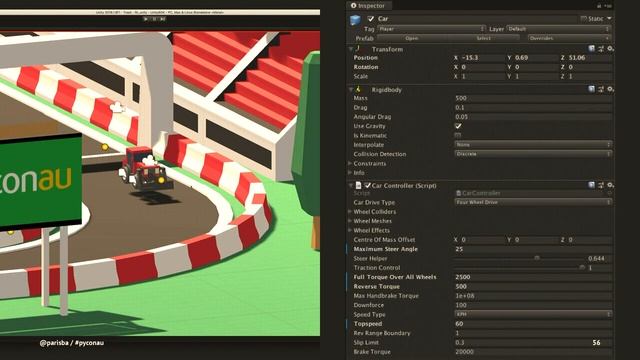Click the Car name field
The image size is (640, 360).
click(478, 19)
